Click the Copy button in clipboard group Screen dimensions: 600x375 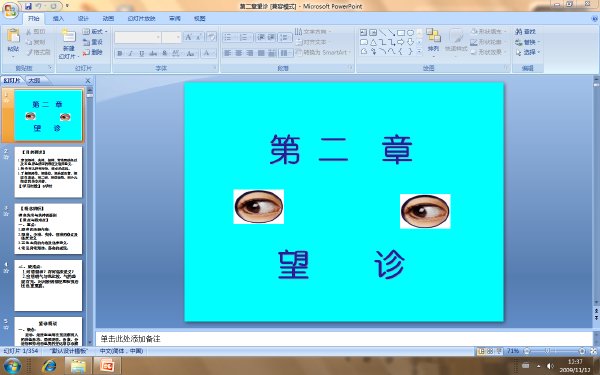(36, 42)
